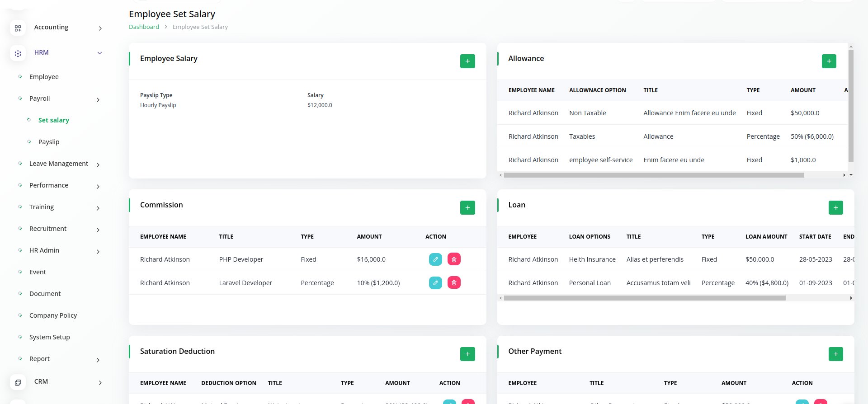
Task: Add a new Allowance entry
Action: pyautogui.click(x=829, y=61)
